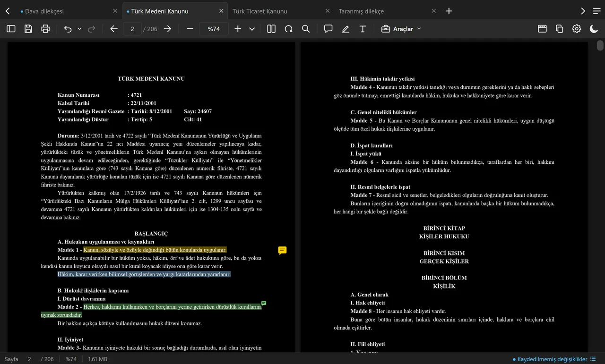Viewport: 605px width, 364px height.
Task: Save the document with floppy icon
Action: (x=28, y=29)
